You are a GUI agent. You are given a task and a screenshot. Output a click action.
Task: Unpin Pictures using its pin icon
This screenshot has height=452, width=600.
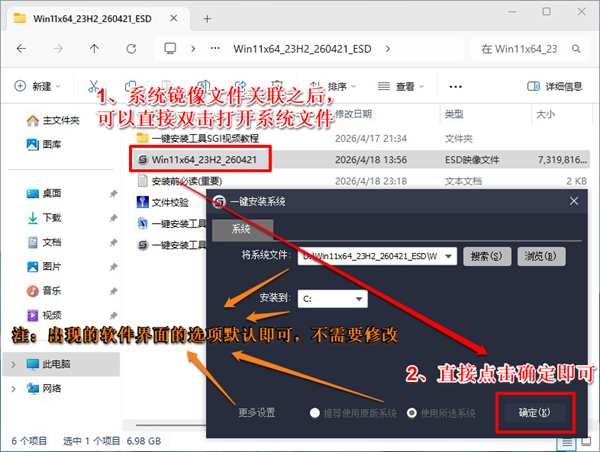[113, 267]
